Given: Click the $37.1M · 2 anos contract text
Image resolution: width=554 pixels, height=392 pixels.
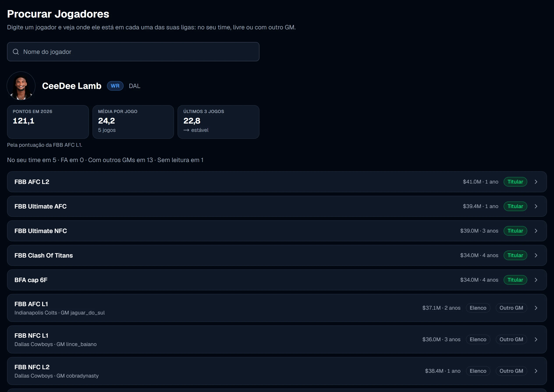Looking at the screenshot, I should tap(441, 308).
